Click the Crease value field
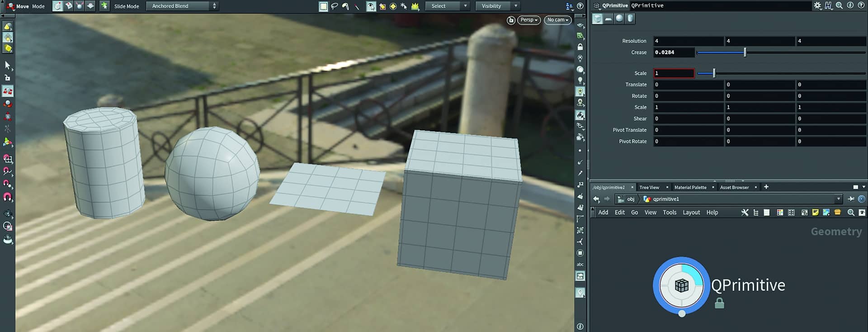Viewport: 868px width, 332px height. pos(674,52)
